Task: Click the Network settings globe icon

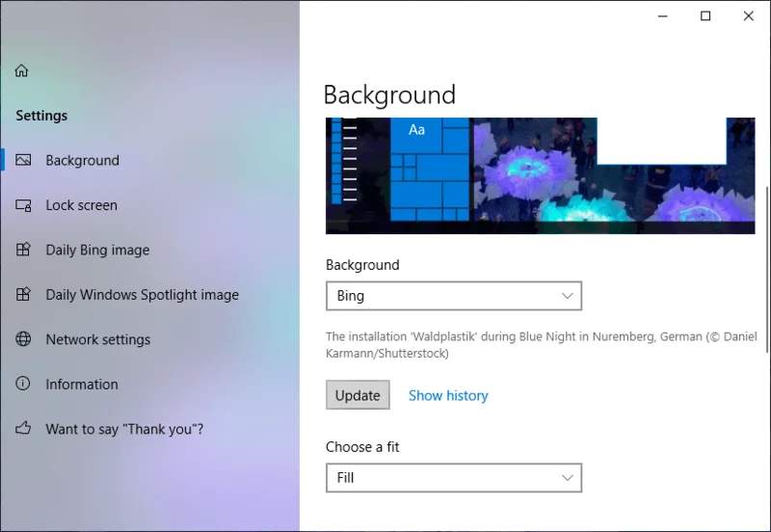Action: pos(23,339)
